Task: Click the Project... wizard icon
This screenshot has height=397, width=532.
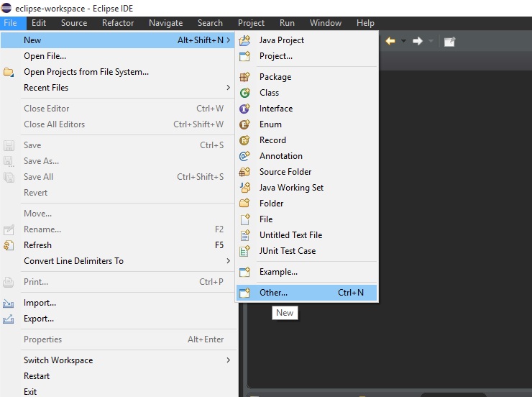Action: tap(244, 56)
